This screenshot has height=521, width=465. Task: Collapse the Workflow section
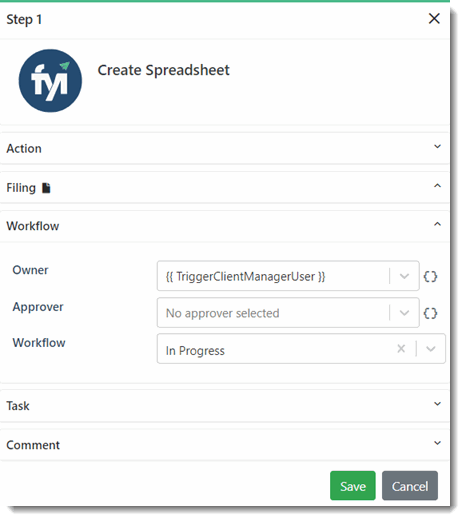click(437, 224)
